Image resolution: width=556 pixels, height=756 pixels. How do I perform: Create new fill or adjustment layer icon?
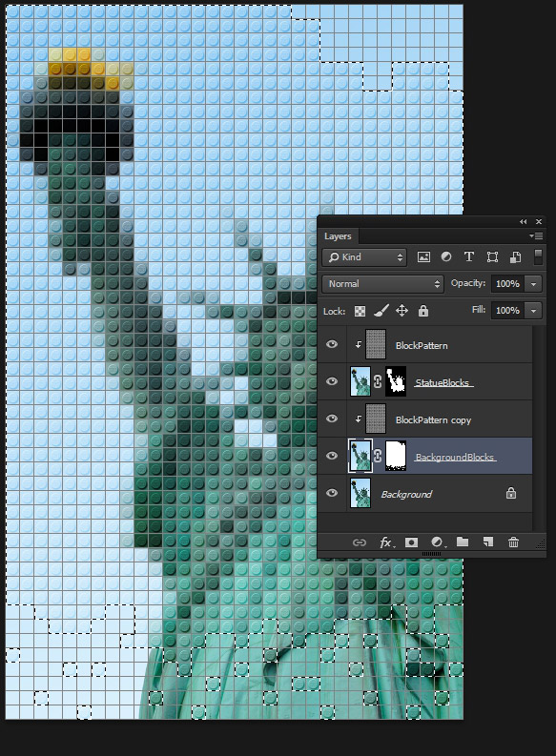[x=438, y=542]
